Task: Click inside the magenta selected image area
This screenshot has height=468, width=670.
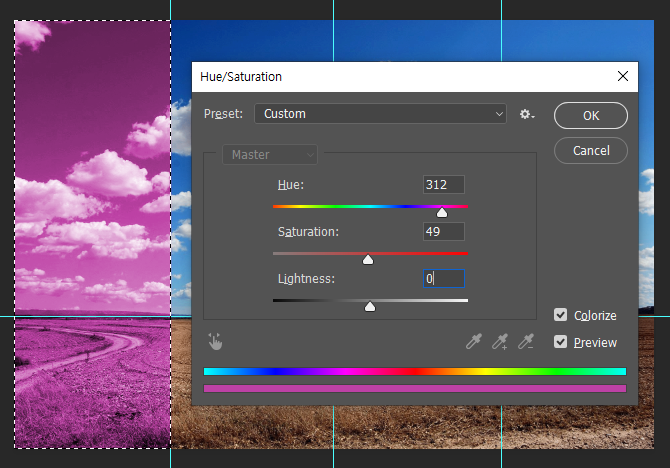Action: pyautogui.click(x=92, y=234)
